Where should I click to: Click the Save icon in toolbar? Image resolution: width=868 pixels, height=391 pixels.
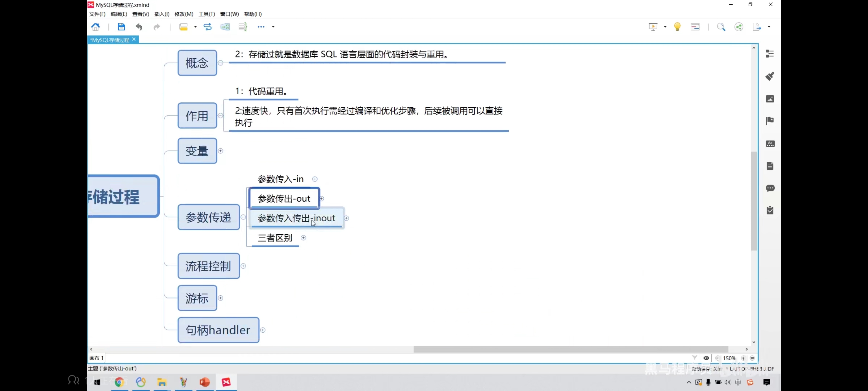[121, 27]
